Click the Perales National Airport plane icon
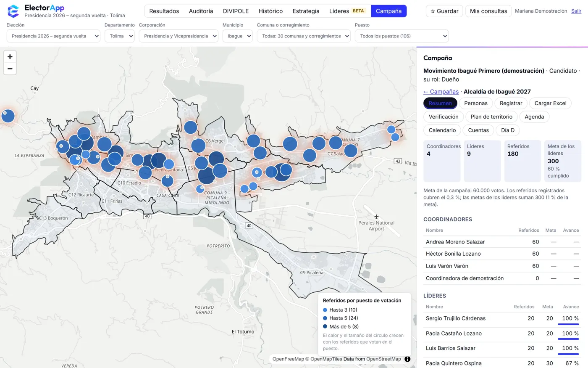 point(376,217)
